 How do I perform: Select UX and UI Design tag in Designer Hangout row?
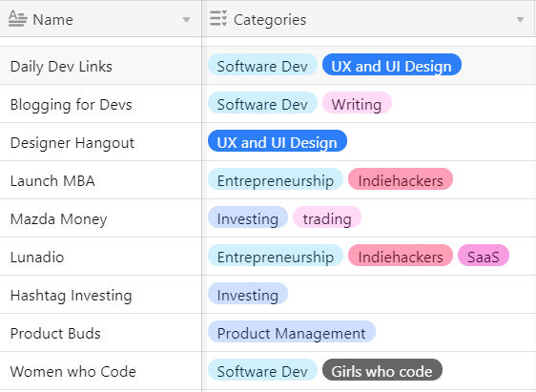[x=278, y=142]
